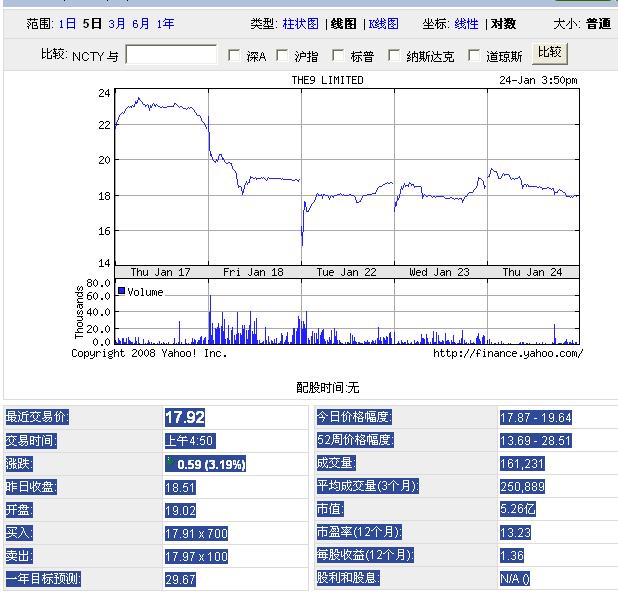Image resolution: width=618 pixels, height=600 pixels.
Task: Click the 市盈率(12个月) label
Action: point(359,533)
